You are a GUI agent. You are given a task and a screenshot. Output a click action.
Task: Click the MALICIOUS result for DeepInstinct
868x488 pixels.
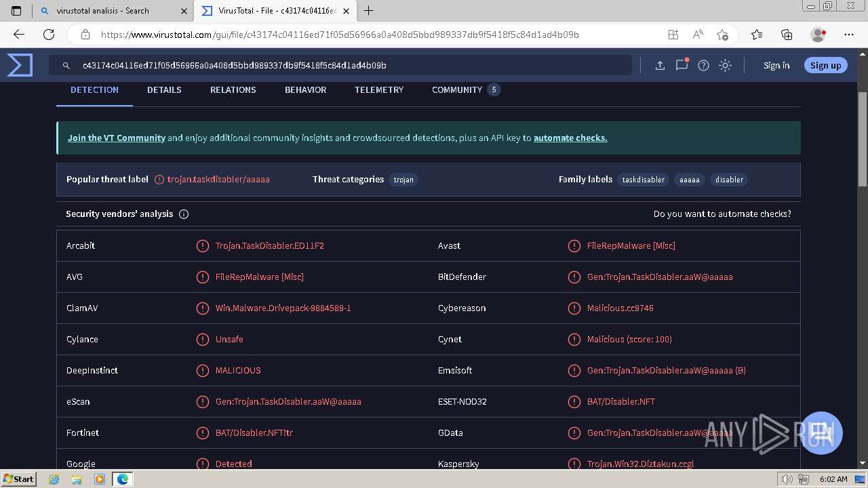238,371
